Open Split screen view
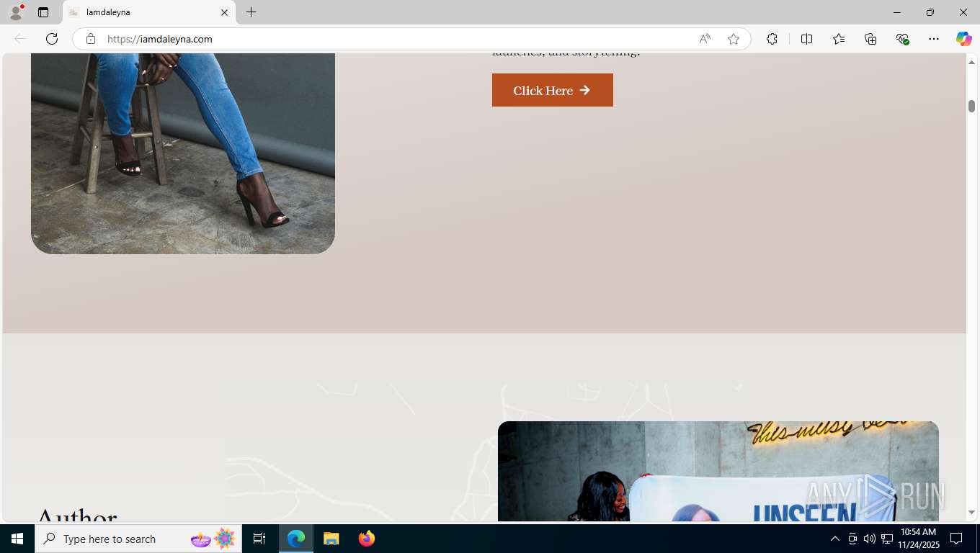The width and height of the screenshot is (980, 553). 807,39
